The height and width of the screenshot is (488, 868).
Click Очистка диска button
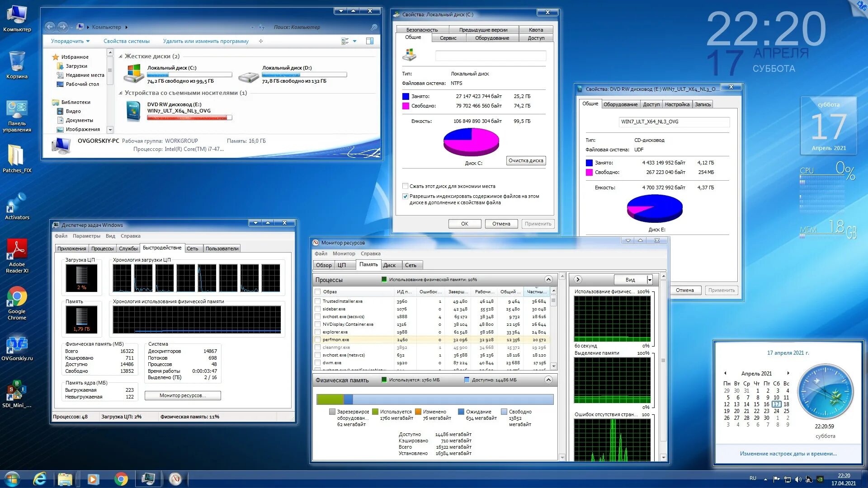(526, 161)
